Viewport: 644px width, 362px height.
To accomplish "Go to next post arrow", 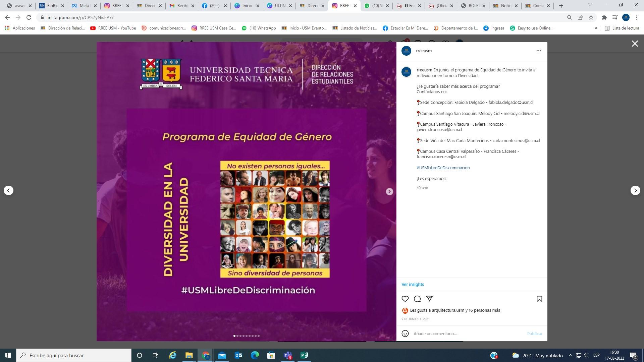I will pos(635,190).
